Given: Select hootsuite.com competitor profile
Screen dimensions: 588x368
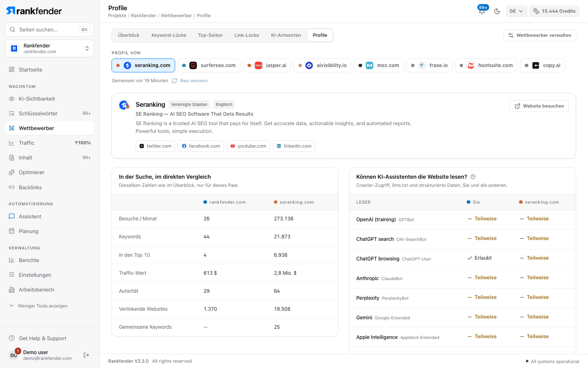Looking at the screenshot, I should click(x=486, y=65).
